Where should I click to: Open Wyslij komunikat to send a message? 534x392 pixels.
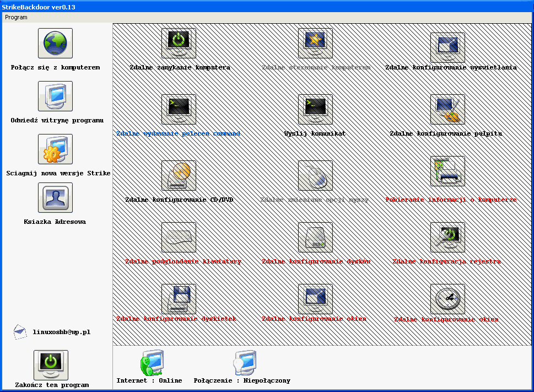click(x=315, y=109)
